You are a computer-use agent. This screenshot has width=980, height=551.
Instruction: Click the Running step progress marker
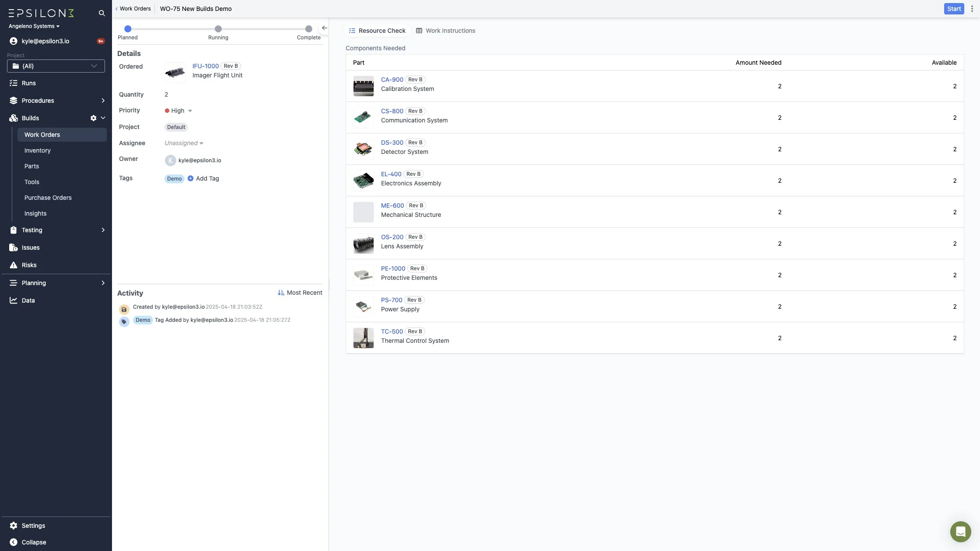[218, 29]
